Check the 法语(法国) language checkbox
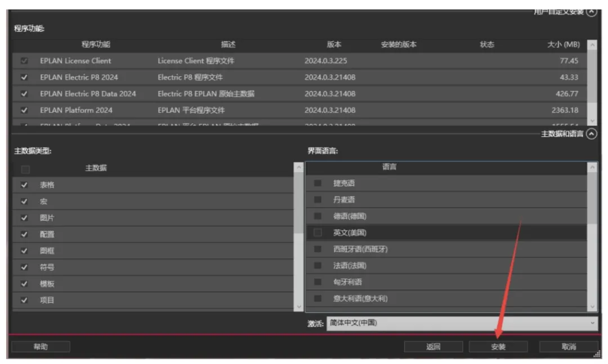Viewport: 608px width, 364px height. [318, 266]
